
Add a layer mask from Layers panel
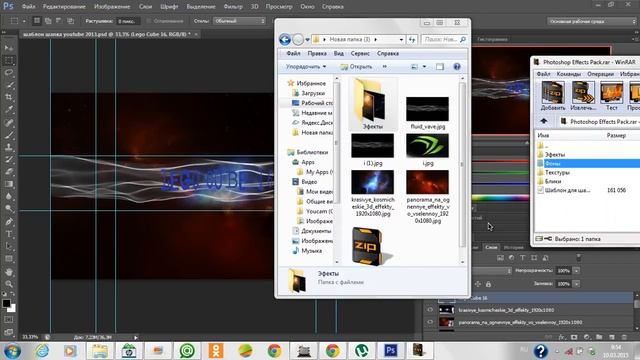point(574,337)
